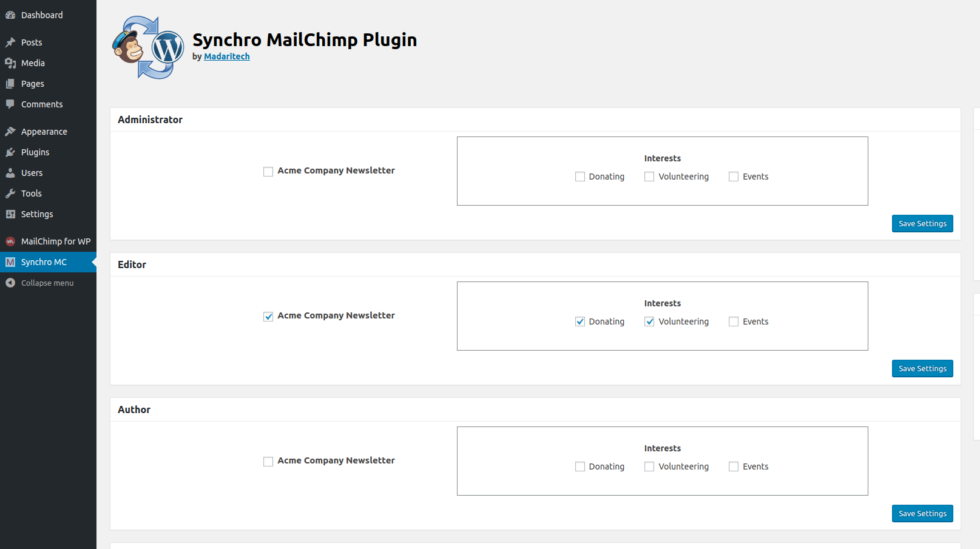Click the Synchro MailChimp plugin logo

(x=148, y=47)
